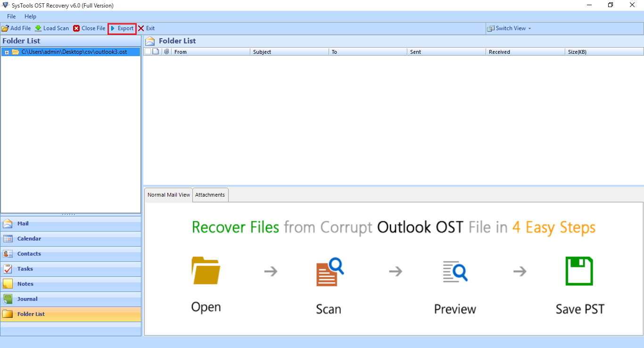Sort list by To column
This screenshot has width=644, height=348.
click(x=368, y=52)
